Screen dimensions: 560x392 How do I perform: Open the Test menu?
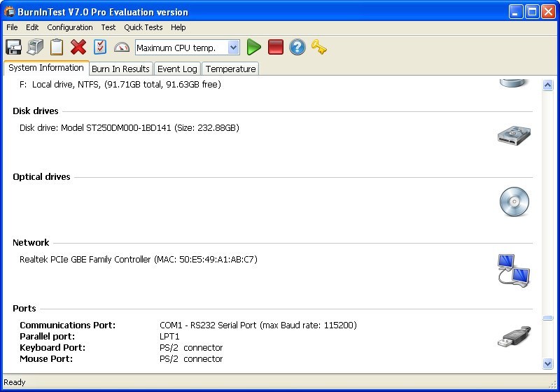[108, 27]
